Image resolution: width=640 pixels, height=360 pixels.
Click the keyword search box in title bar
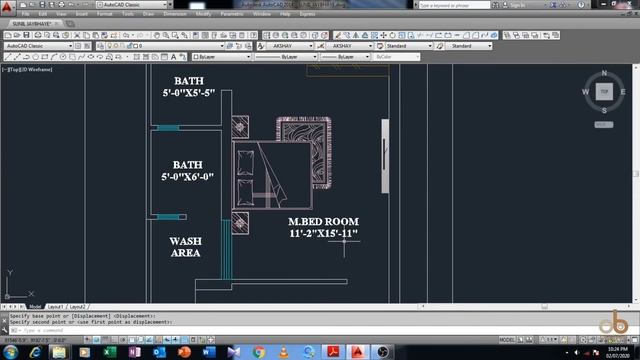click(454, 5)
